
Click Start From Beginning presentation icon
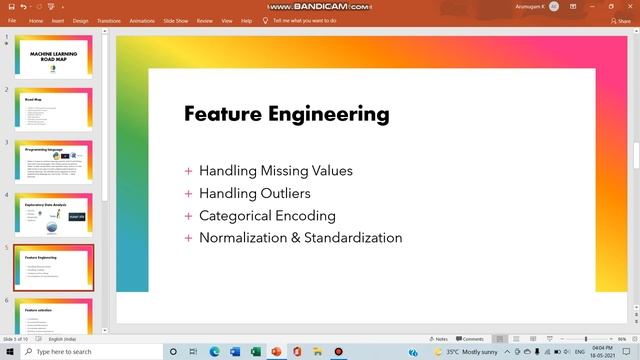coord(51,7)
